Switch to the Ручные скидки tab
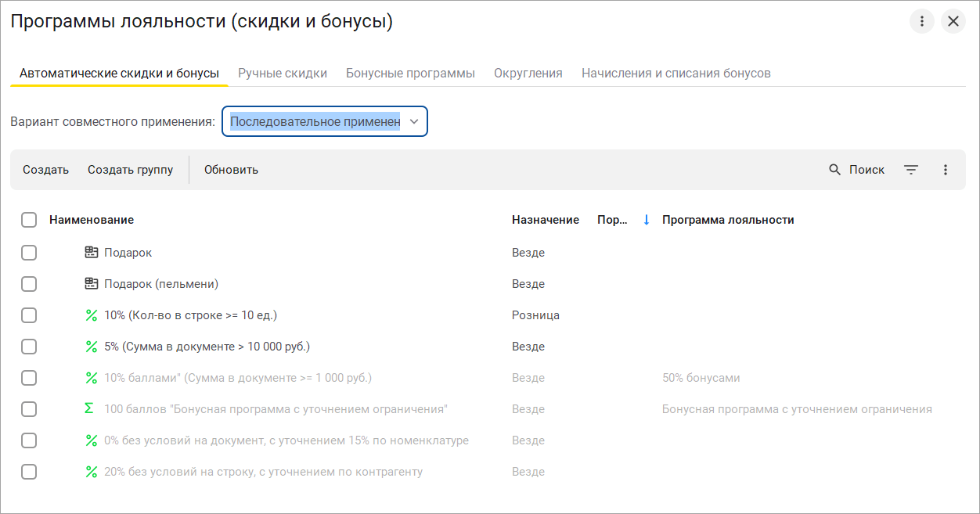Viewport: 980px width, 514px height. [283, 73]
